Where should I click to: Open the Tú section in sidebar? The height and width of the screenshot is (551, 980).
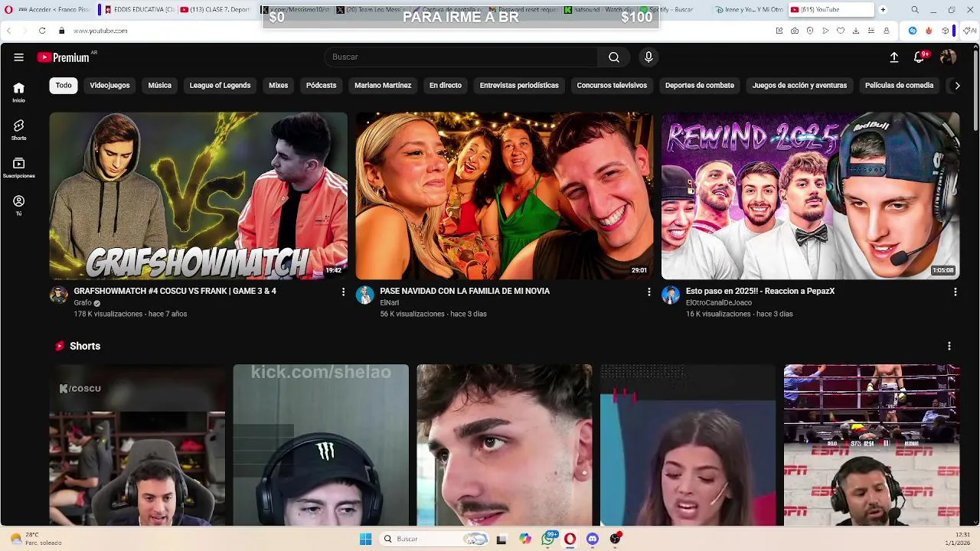click(18, 205)
